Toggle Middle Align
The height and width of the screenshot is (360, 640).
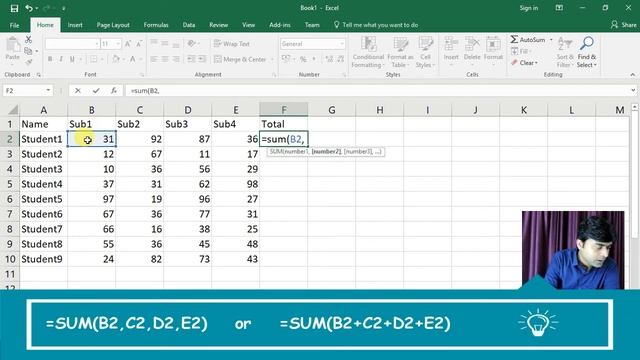click(165, 43)
